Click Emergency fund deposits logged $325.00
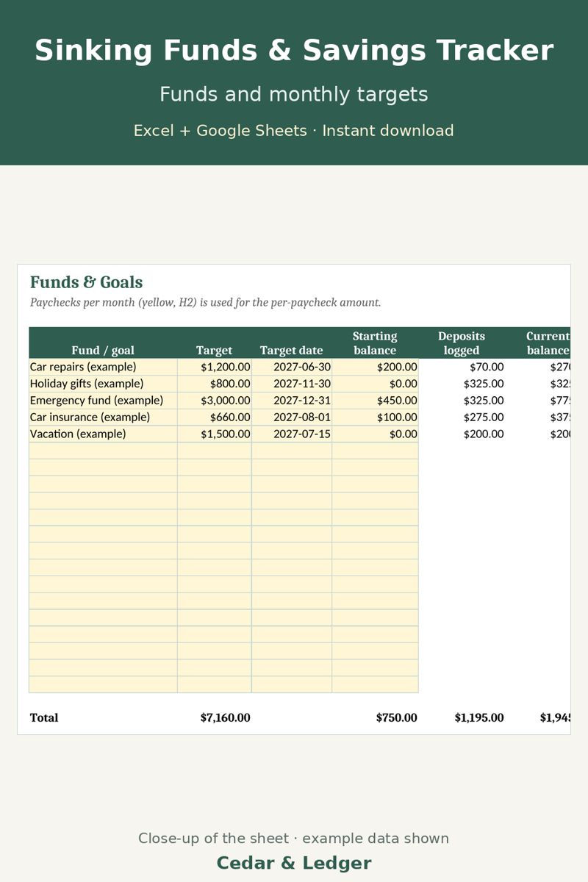 (462, 401)
